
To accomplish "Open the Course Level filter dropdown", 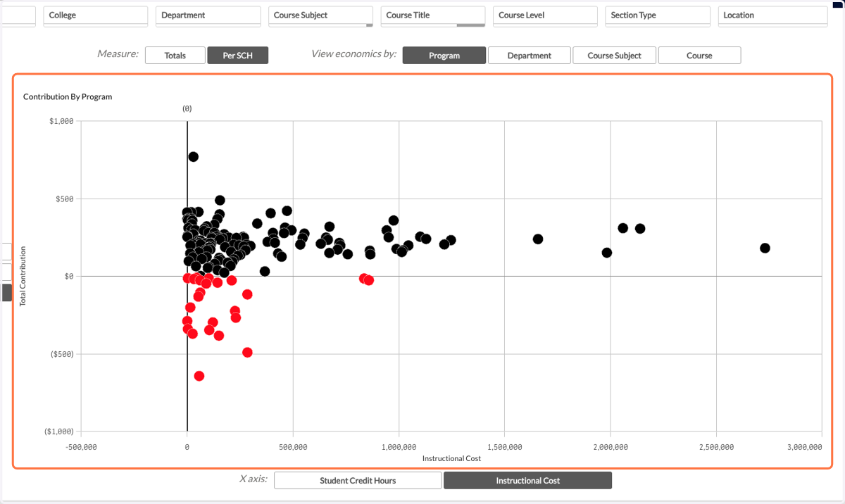I will 545,15.
